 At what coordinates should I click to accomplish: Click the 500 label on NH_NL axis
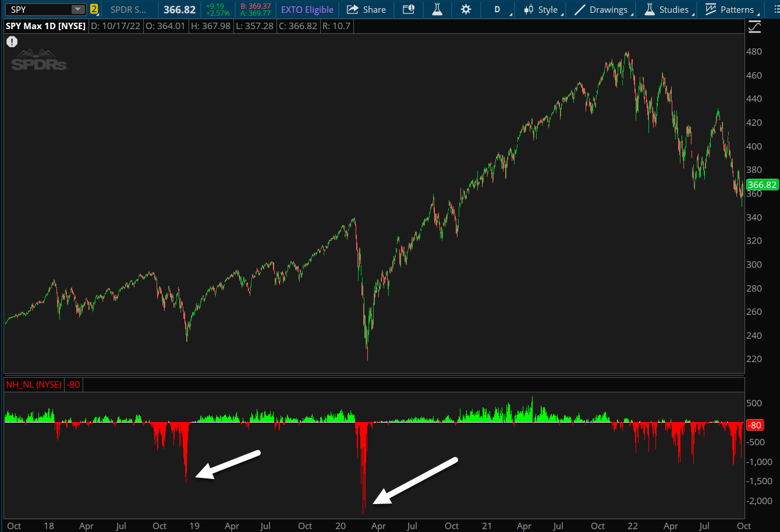(x=754, y=403)
